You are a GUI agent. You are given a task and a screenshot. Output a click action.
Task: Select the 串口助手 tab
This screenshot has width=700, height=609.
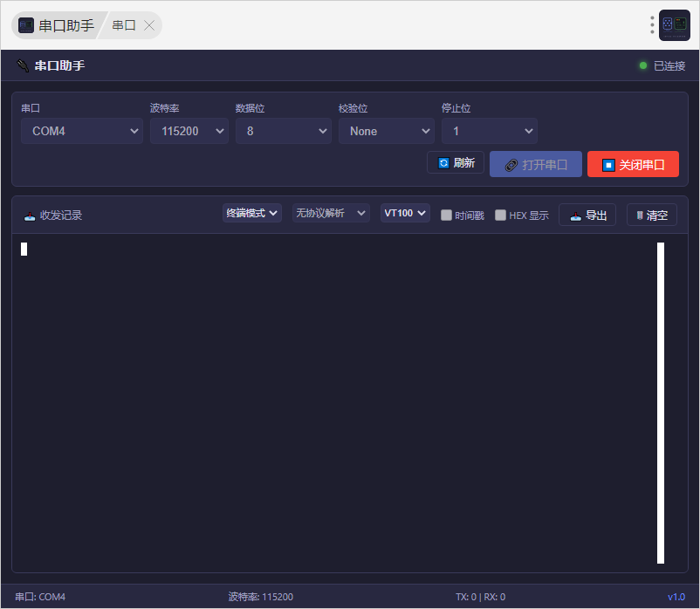click(57, 25)
